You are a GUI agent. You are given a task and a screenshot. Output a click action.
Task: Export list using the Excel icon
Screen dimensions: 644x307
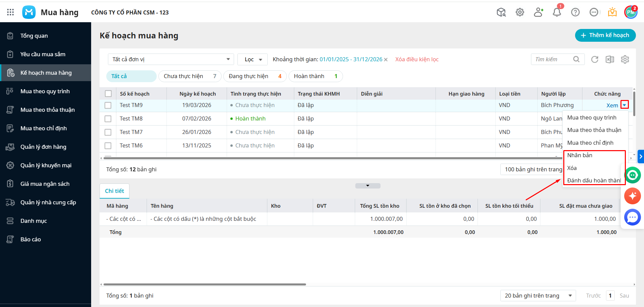pos(610,60)
